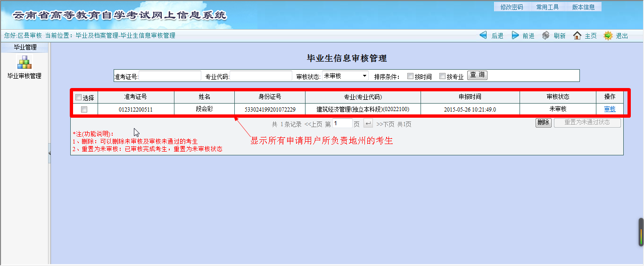Open the 修改密码 menu item
Viewport: 644px width, 266px height.
[512, 7]
